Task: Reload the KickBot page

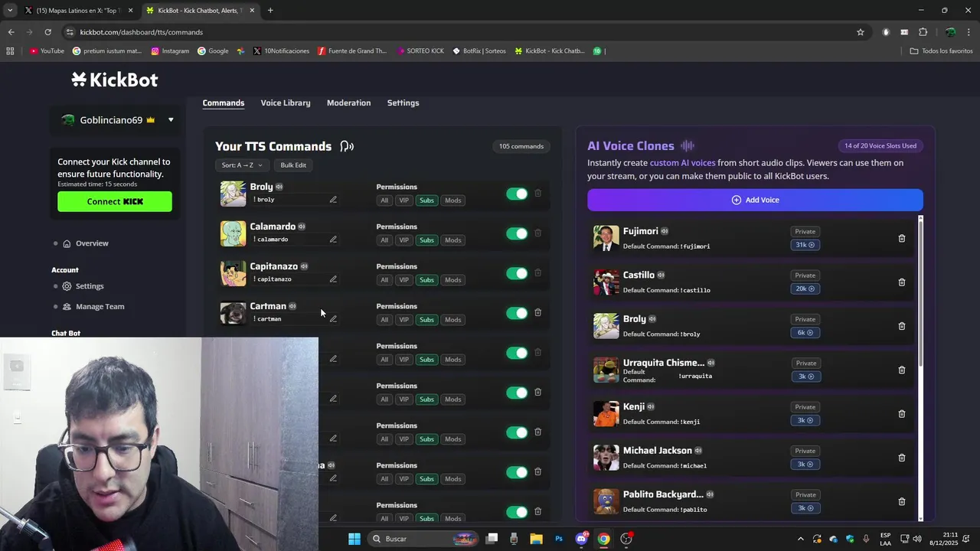Action: click(x=47, y=32)
